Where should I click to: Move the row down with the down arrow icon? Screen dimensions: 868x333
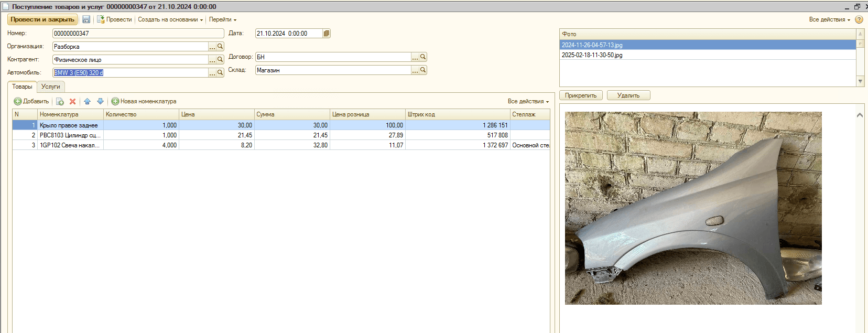[100, 102]
